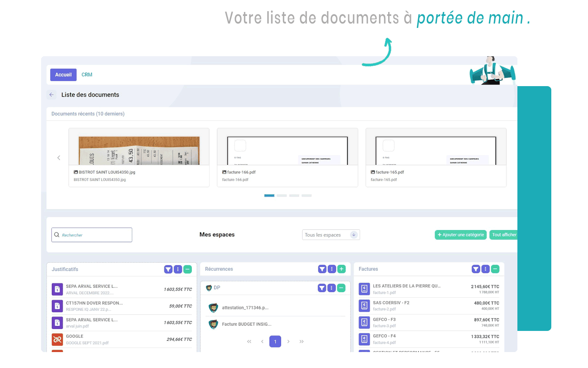Focus the Rechercher search field
Screen dimensions: 588x368
coord(92,235)
